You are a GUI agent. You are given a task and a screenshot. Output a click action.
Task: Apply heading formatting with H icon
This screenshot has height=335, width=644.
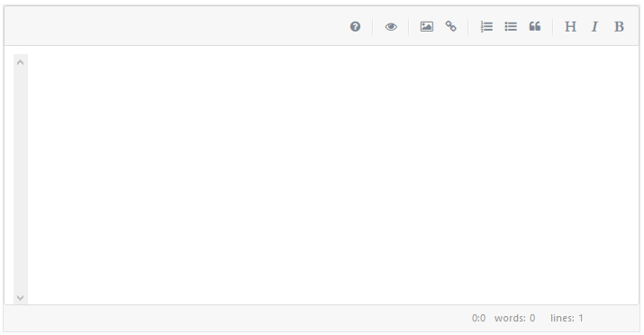[x=570, y=27]
